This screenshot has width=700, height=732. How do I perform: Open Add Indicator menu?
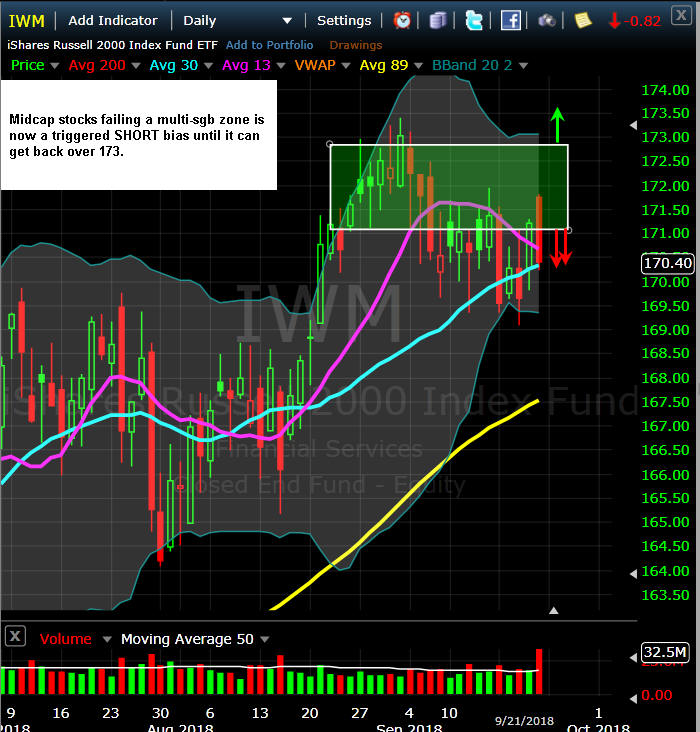coord(113,21)
